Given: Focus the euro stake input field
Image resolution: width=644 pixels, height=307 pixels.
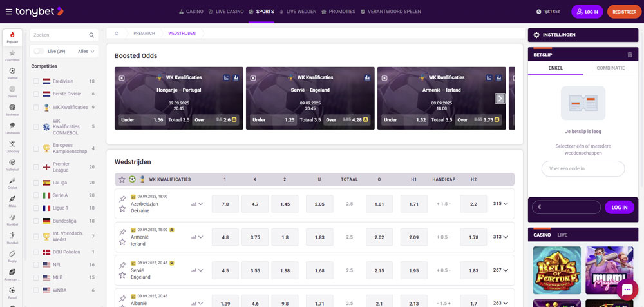Looking at the screenshot, I should [566, 208].
